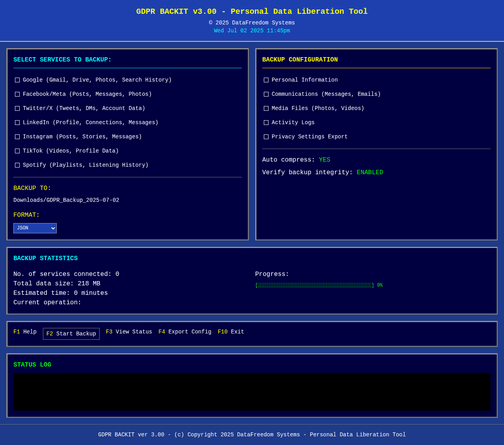Check Communications messages and emails option
The height and width of the screenshot is (445, 504).
point(265,93)
